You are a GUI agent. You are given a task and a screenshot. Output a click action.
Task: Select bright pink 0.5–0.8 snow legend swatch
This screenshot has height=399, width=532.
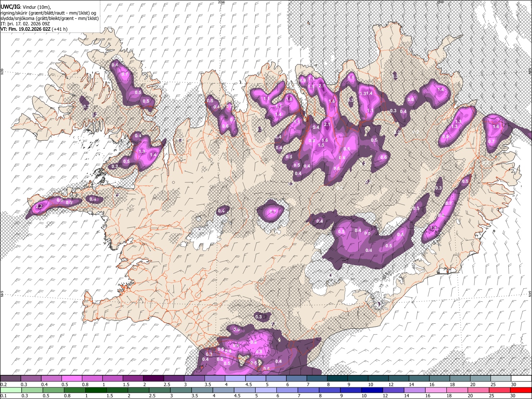coord(71,379)
